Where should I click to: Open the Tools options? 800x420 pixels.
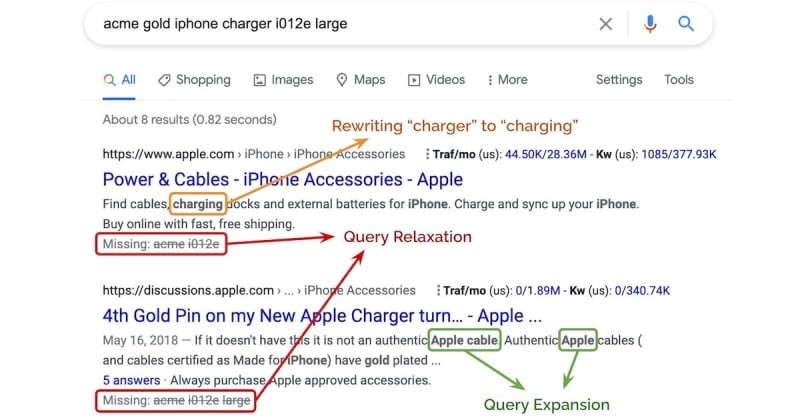(x=679, y=80)
